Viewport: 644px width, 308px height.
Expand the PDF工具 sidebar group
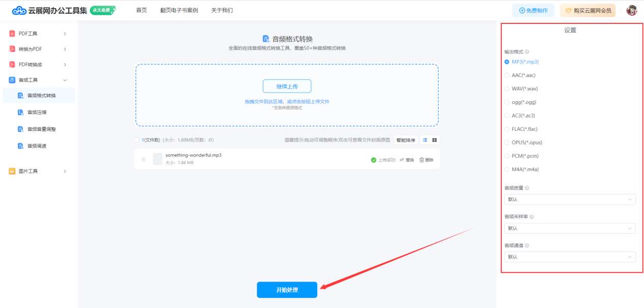coord(65,34)
